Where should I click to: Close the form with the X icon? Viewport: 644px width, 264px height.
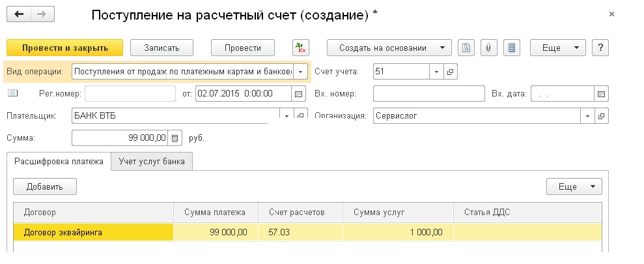tap(611, 14)
